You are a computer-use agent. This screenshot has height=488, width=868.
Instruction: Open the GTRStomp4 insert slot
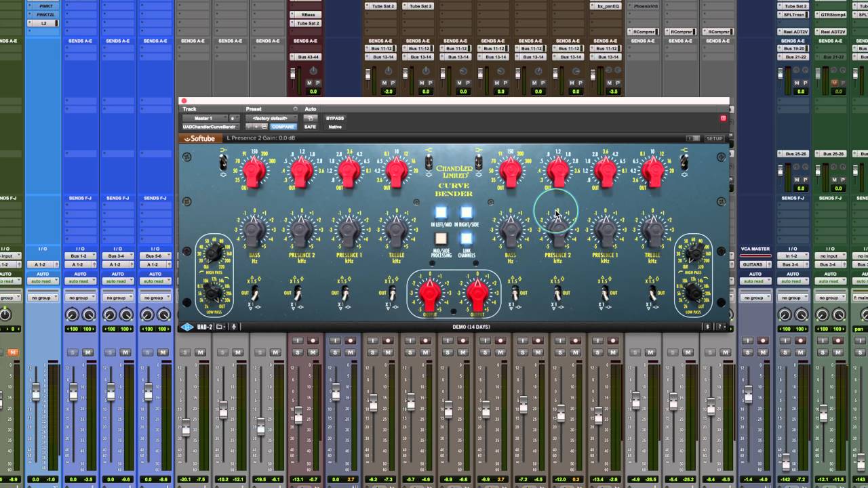tap(830, 15)
